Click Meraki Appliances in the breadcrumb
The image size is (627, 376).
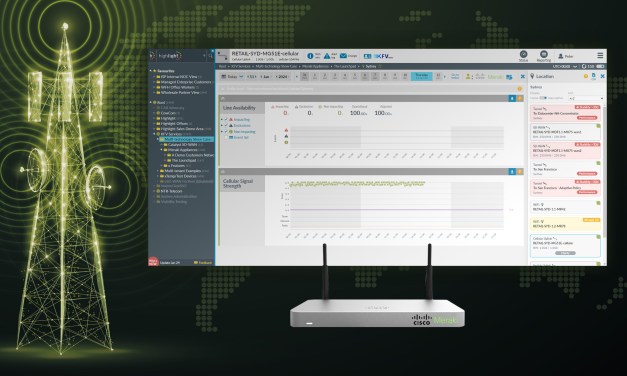point(315,66)
